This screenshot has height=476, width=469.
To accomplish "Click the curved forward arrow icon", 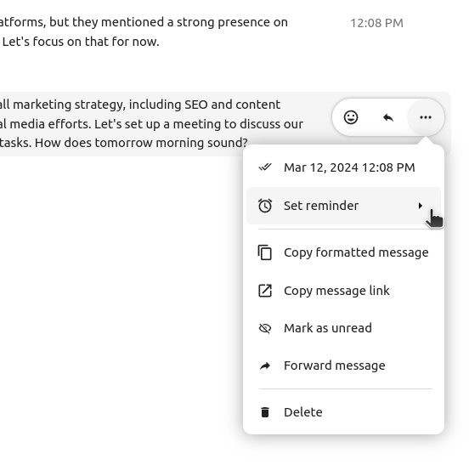I will click(265, 365).
